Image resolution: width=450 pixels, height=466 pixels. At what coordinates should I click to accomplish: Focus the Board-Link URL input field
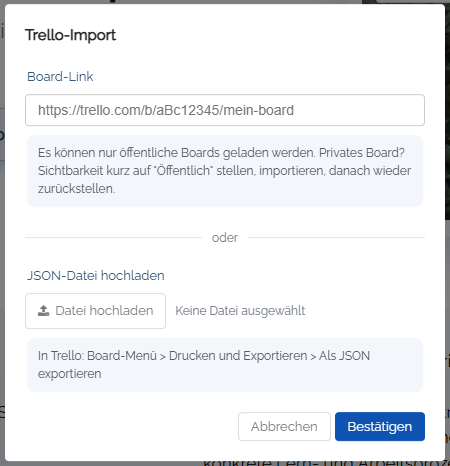pyautogui.click(x=225, y=110)
